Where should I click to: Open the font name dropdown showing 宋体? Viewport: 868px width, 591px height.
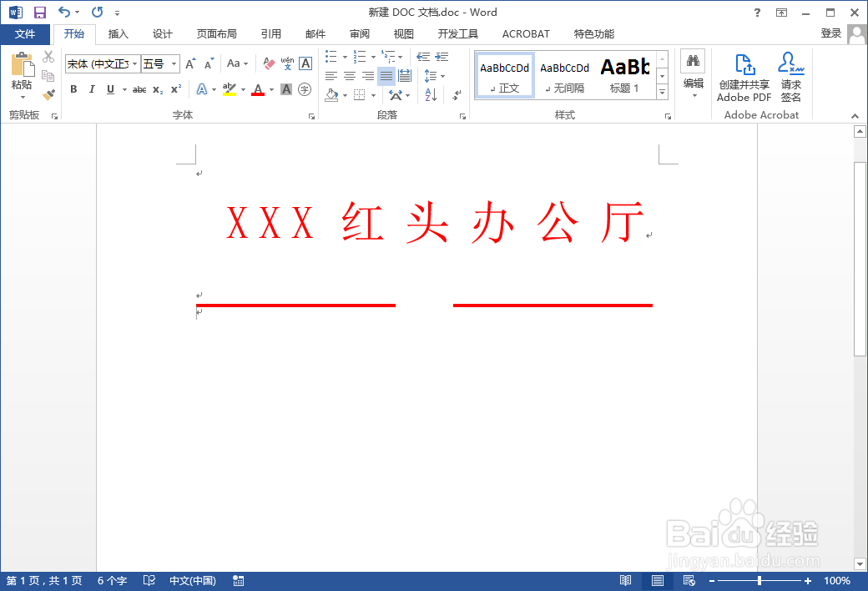135,63
